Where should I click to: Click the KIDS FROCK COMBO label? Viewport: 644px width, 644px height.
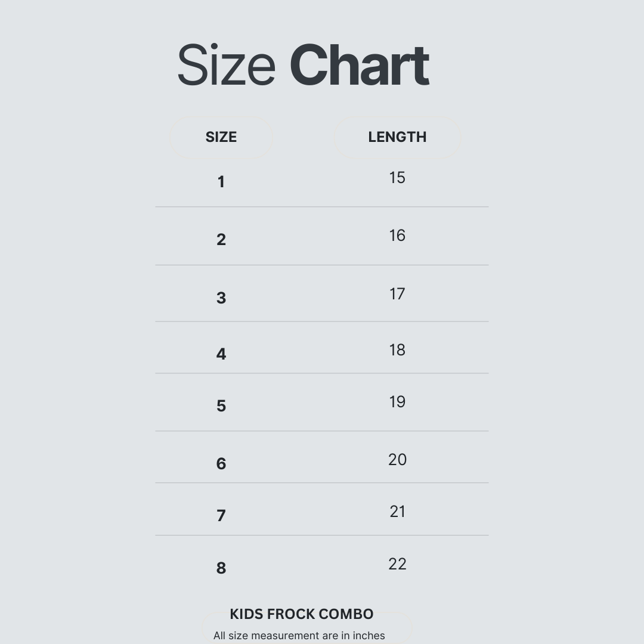point(302,614)
